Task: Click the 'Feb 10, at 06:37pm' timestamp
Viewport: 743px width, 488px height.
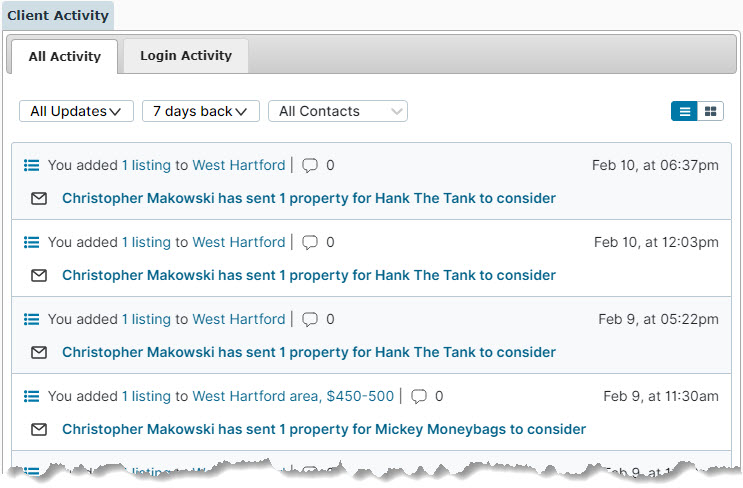Action: 655,165
